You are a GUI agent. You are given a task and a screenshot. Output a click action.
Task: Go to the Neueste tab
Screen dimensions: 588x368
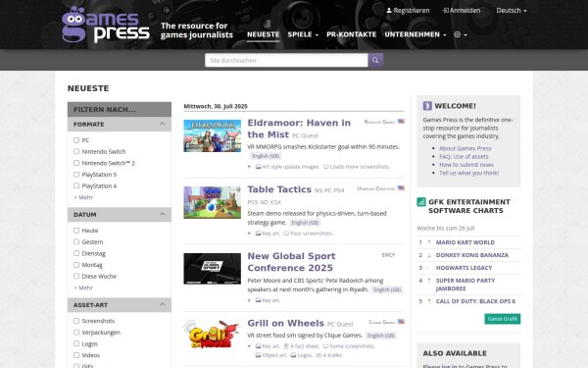point(264,34)
